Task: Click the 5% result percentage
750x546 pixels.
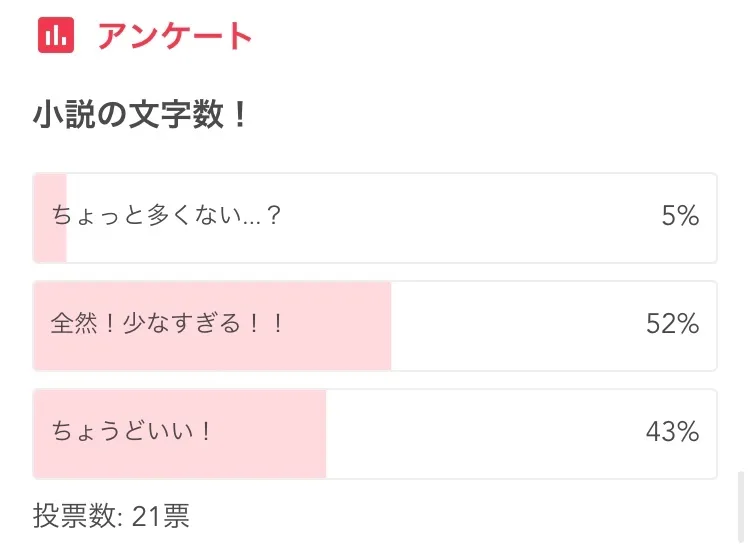Action: tap(680, 216)
